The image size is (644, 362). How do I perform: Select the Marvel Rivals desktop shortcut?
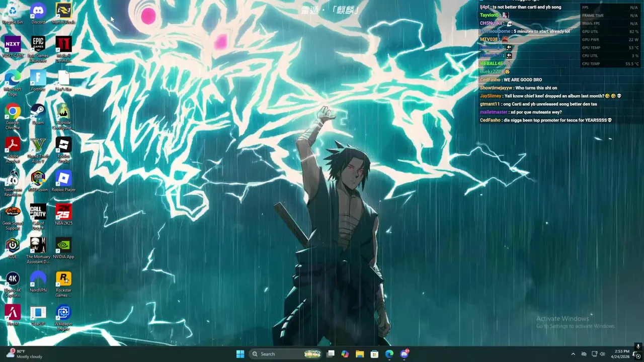tap(63, 14)
